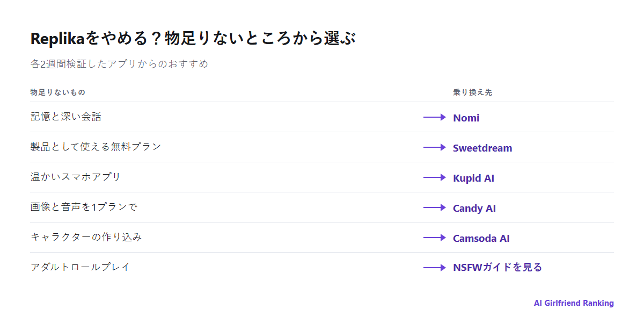
Task: Click the 温かいスマホアプリ row text
Action: (76, 177)
